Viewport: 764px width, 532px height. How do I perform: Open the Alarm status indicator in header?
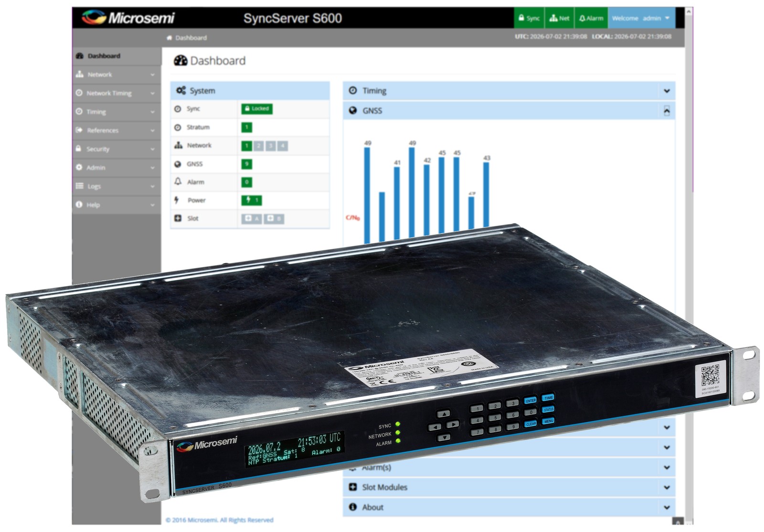(591, 18)
